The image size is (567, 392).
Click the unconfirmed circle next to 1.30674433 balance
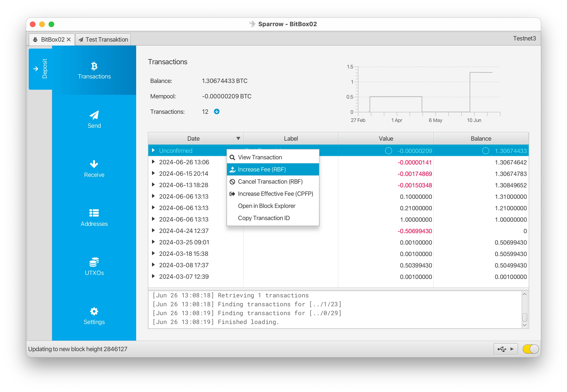pos(485,150)
